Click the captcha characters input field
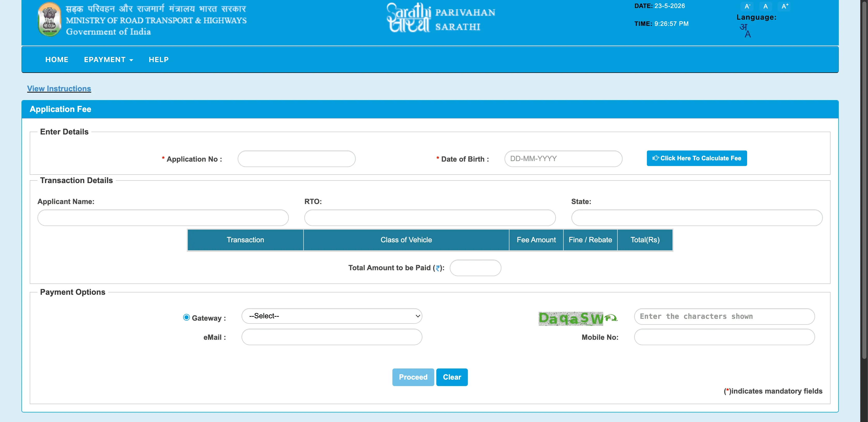868x422 pixels. (724, 317)
